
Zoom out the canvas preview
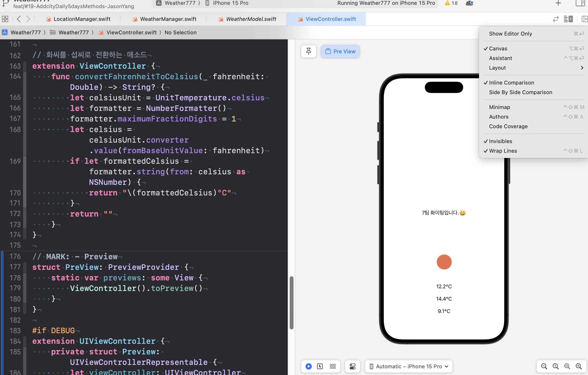(544, 366)
